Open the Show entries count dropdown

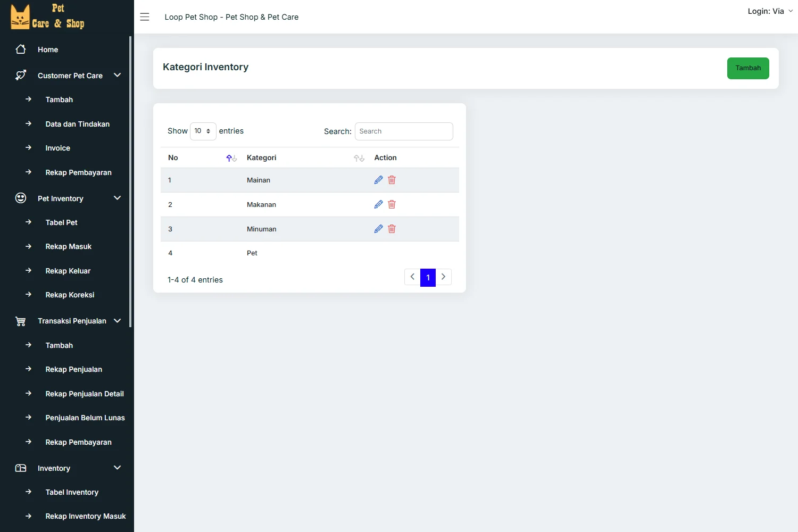coord(203,131)
